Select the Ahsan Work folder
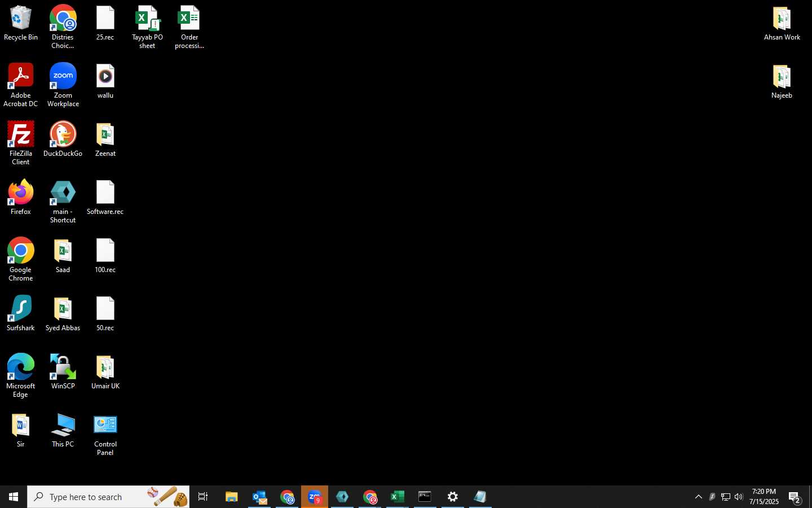 click(x=782, y=24)
